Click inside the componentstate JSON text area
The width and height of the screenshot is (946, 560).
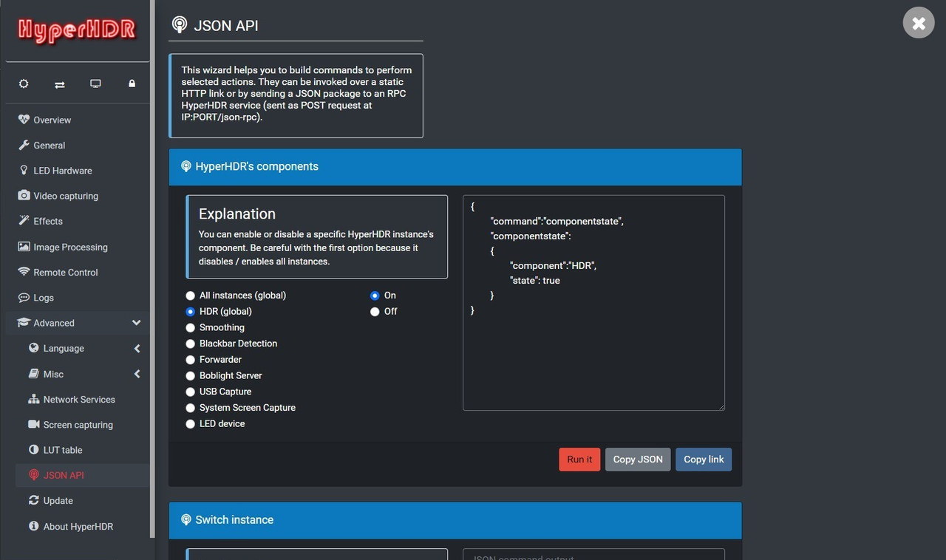pos(593,303)
